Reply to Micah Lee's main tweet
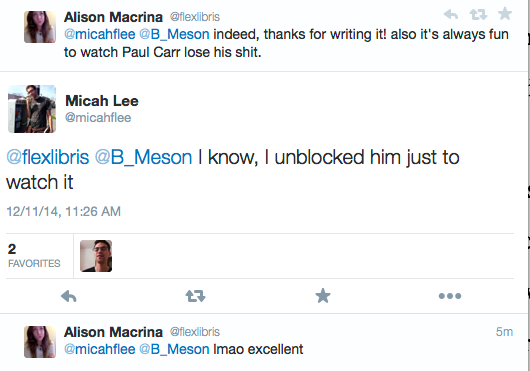The height and width of the screenshot is (371, 530). [69, 296]
